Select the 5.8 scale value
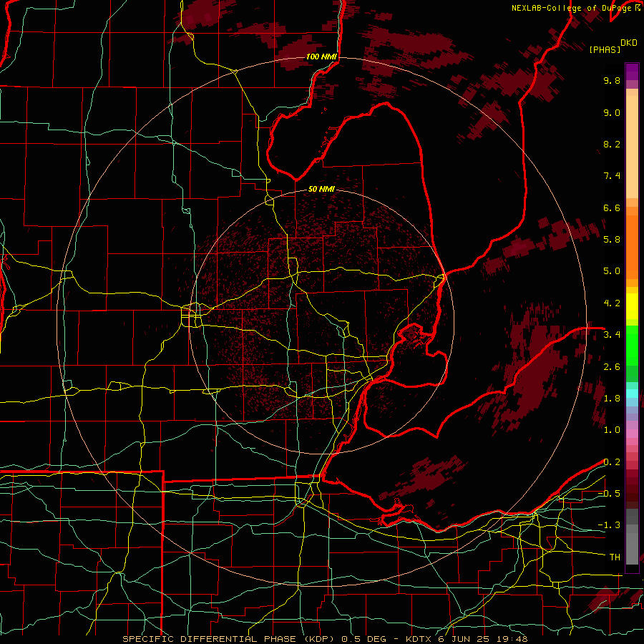 tap(612, 240)
